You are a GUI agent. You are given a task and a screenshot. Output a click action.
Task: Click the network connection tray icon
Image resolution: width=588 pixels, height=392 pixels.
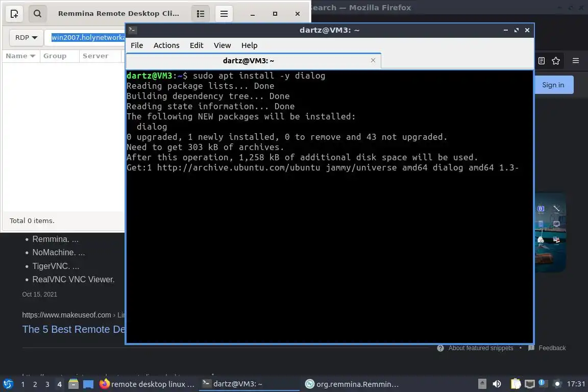point(529,384)
